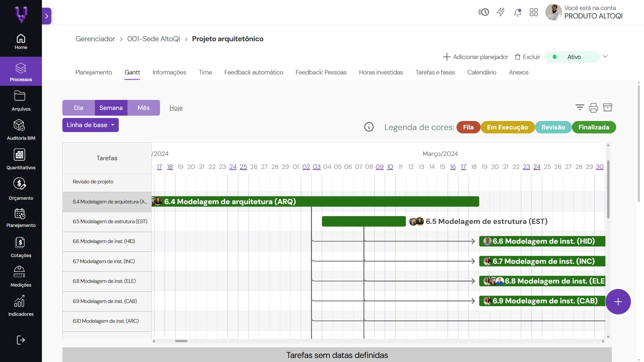
Task: Switch Gantt view to Dia
Action: tap(78, 108)
